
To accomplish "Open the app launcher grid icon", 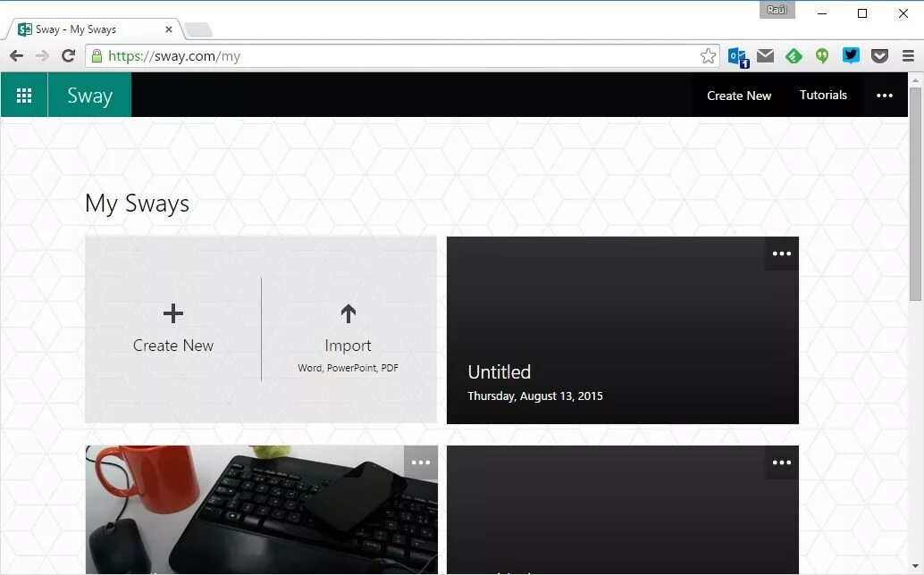I will (24, 96).
